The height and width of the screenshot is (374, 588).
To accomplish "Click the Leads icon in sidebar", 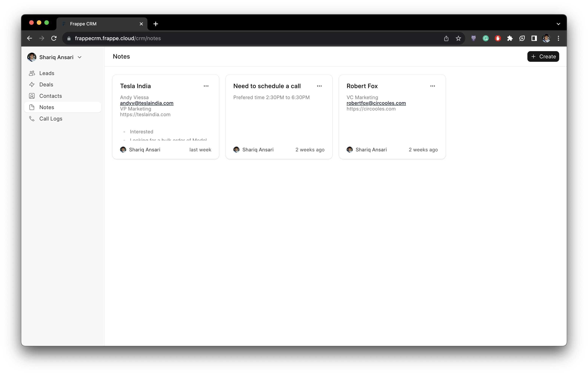I will point(32,73).
